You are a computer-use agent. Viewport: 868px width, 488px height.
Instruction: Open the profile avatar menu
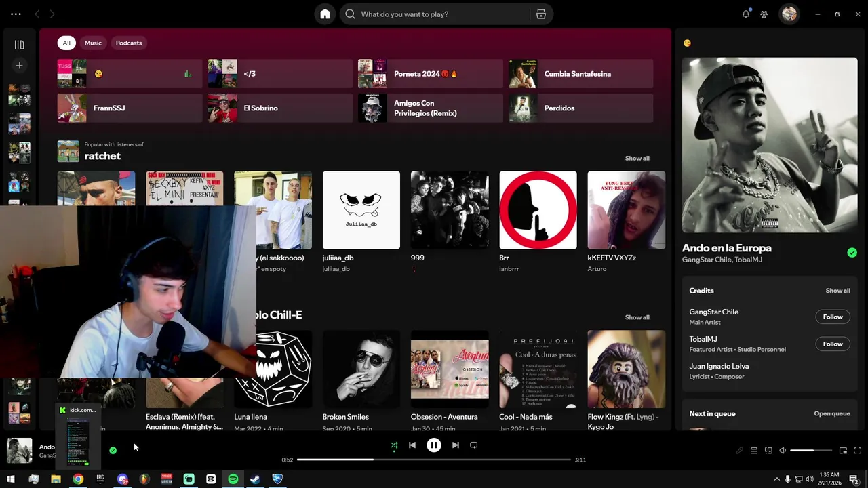click(789, 14)
